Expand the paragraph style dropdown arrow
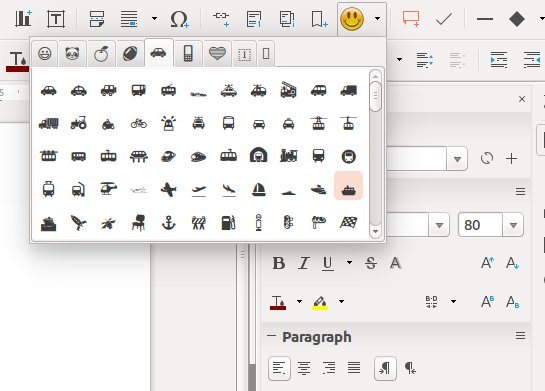Viewport: 545px width, 391px height. 457,159
